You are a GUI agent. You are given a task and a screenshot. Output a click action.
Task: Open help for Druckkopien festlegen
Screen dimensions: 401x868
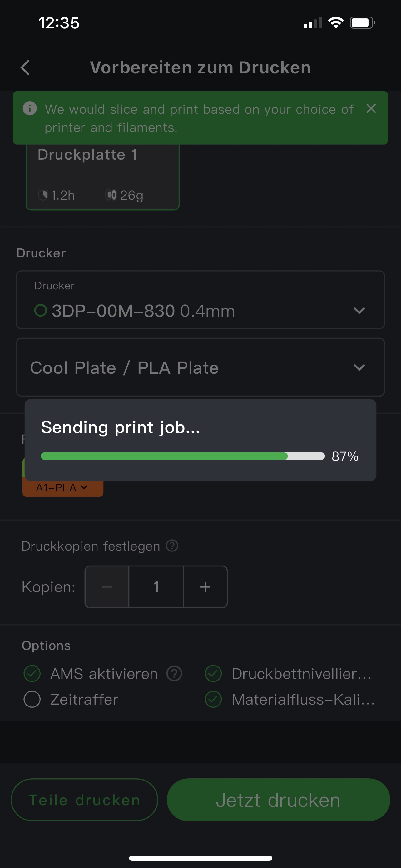(172, 546)
